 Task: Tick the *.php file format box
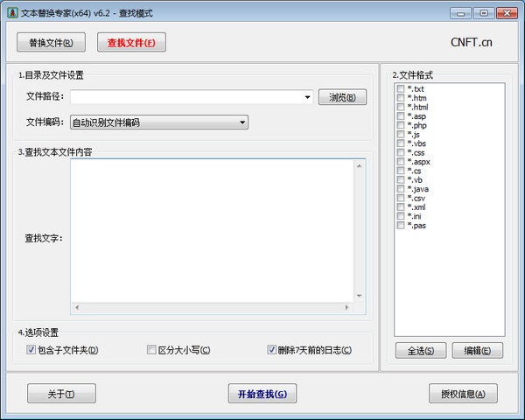click(x=401, y=125)
